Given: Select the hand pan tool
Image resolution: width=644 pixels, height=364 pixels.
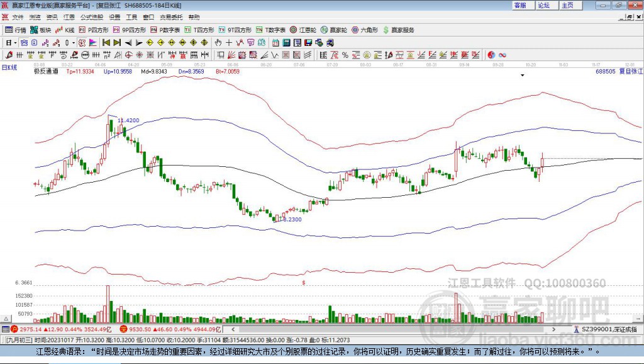Looking at the screenshot, I should click(218, 43).
